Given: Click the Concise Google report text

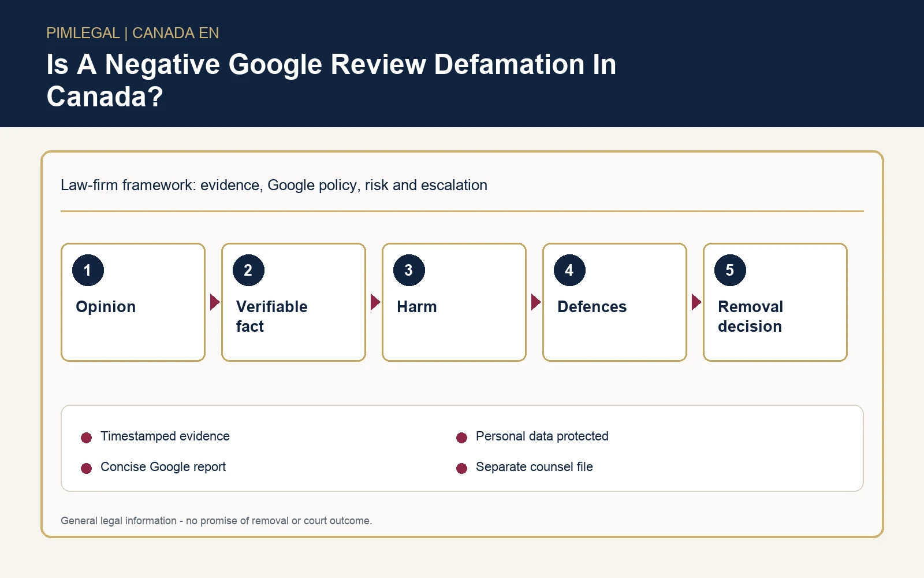Looking at the screenshot, I should (163, 467).
